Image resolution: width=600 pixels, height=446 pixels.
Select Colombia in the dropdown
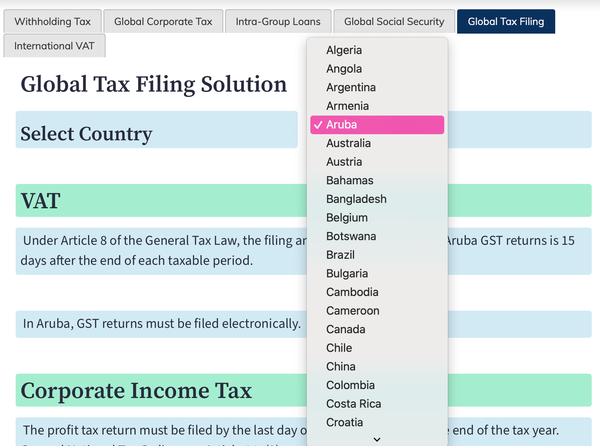(377, 385)
